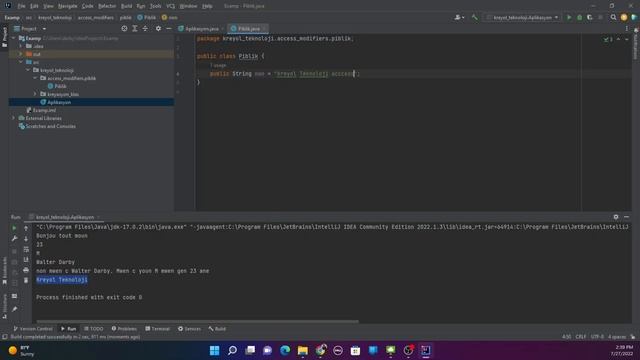
Task: Toggle scroll to end in Run console
Action: pos(26,260)
